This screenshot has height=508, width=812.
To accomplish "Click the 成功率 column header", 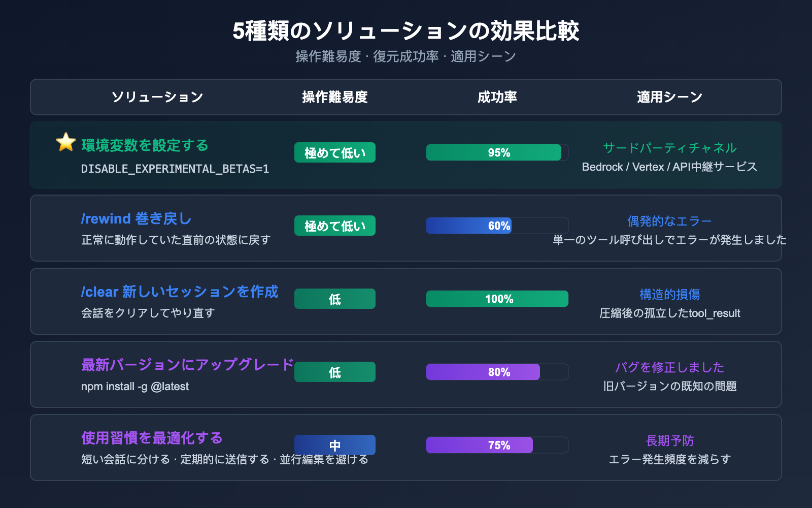I will 497,97.
